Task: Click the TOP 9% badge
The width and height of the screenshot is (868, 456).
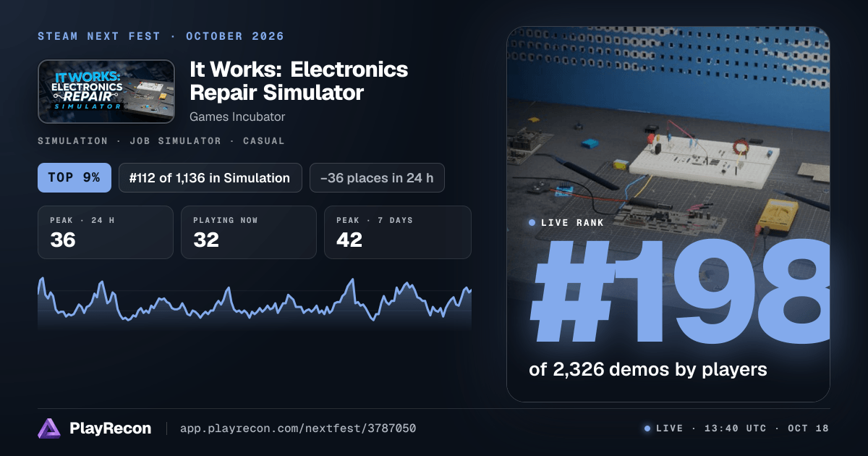Action: 75,178
